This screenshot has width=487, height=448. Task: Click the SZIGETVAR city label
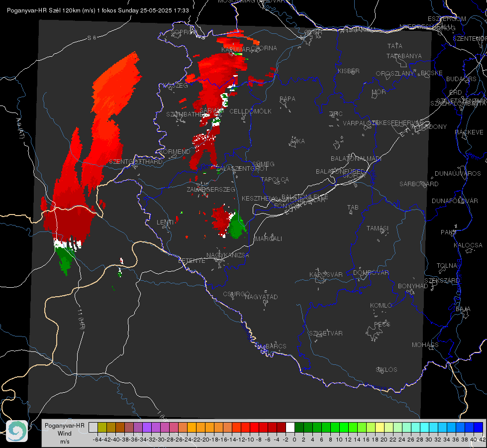pyautogui.click(x=326, y=333)
